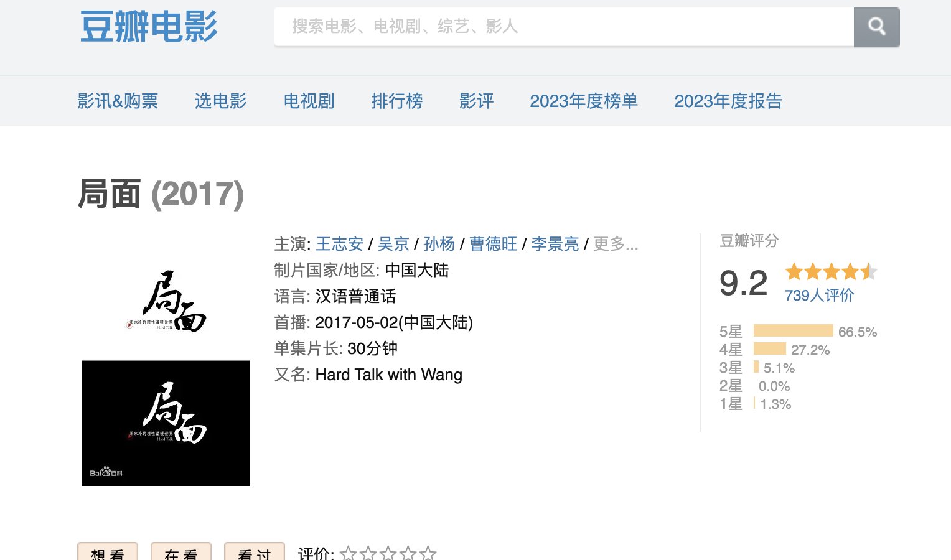The width and height of the screenshot is (951, 560).
Task: Click the orange star rating icons
Action: (x=832, y=271)
